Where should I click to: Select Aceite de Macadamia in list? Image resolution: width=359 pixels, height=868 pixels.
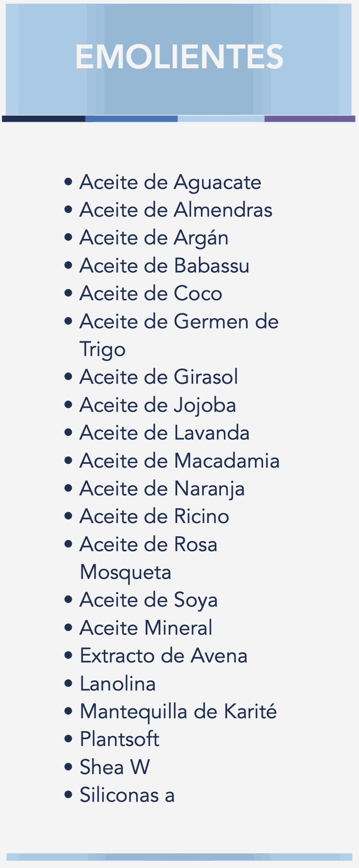(x=179, y=461)
